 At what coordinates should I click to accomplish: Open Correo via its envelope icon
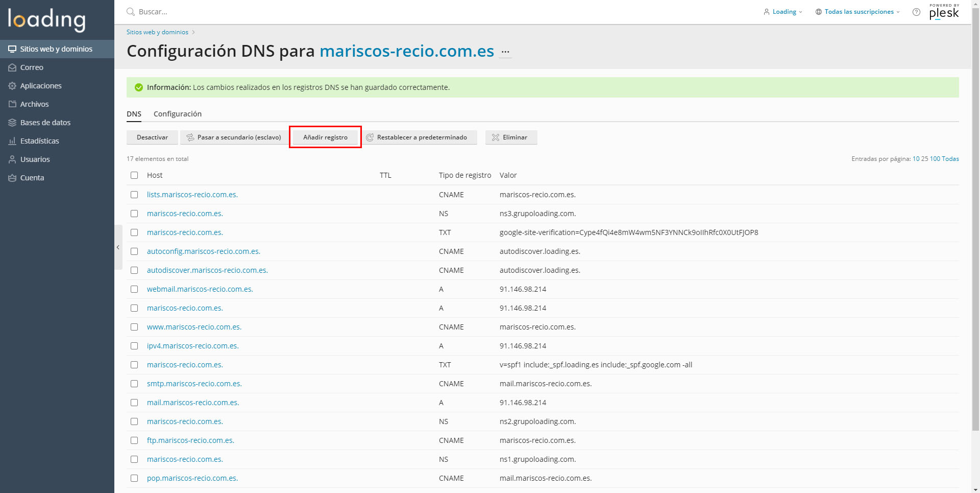point(12,67)
